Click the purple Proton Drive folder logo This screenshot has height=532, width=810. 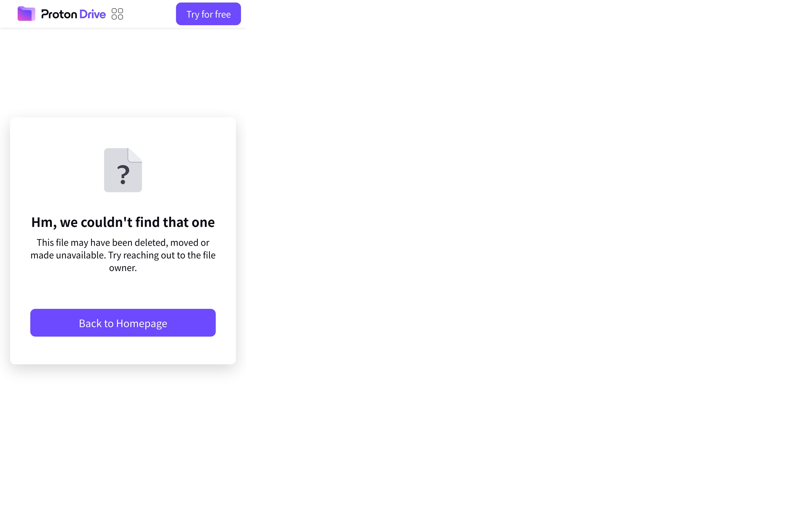(26, 14)
